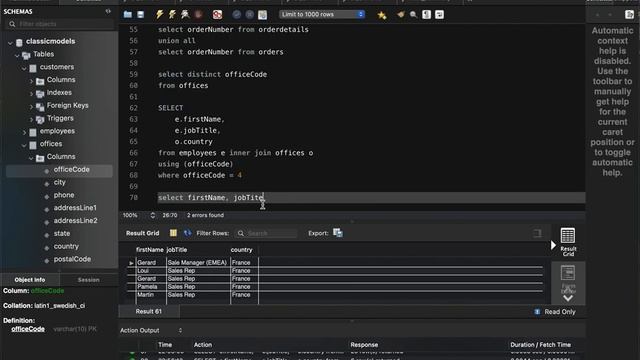640x360 pixels.
Task: Toggle schemas panel refresh icon
Action: [108, 11]
